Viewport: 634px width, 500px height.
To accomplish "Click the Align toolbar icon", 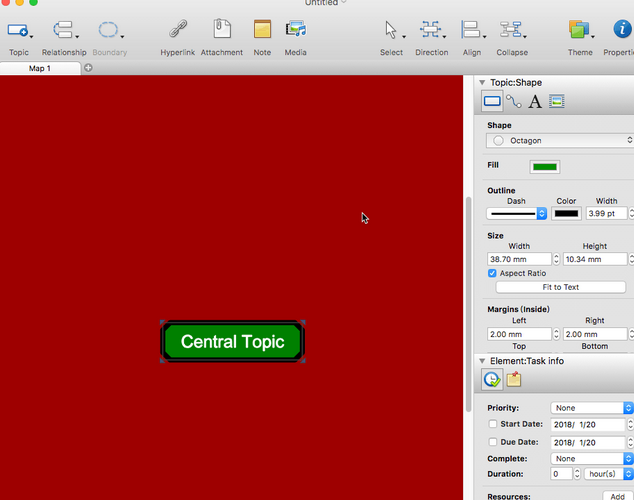I will 470,30.
